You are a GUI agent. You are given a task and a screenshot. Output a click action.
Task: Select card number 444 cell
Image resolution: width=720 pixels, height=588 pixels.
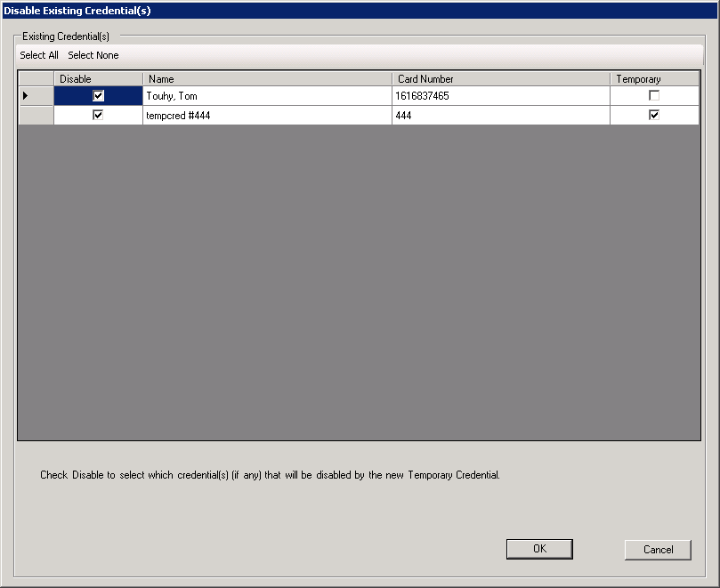tap(501, 116)
